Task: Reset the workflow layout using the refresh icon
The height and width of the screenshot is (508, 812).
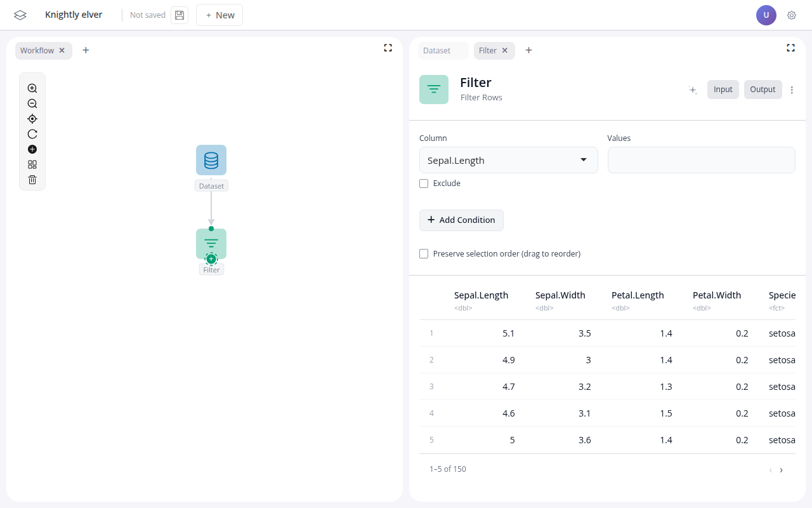Action: coord(32,134)
